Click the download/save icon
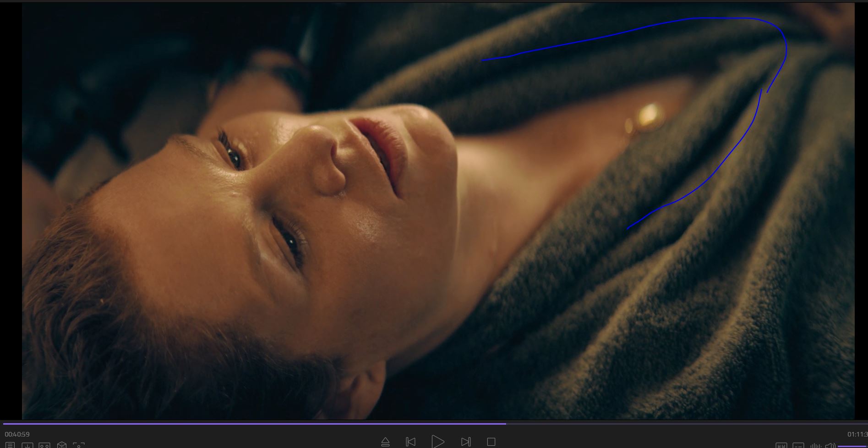This screenshot has height=448, width=868. pyautogui.click(x=27, y=445)
